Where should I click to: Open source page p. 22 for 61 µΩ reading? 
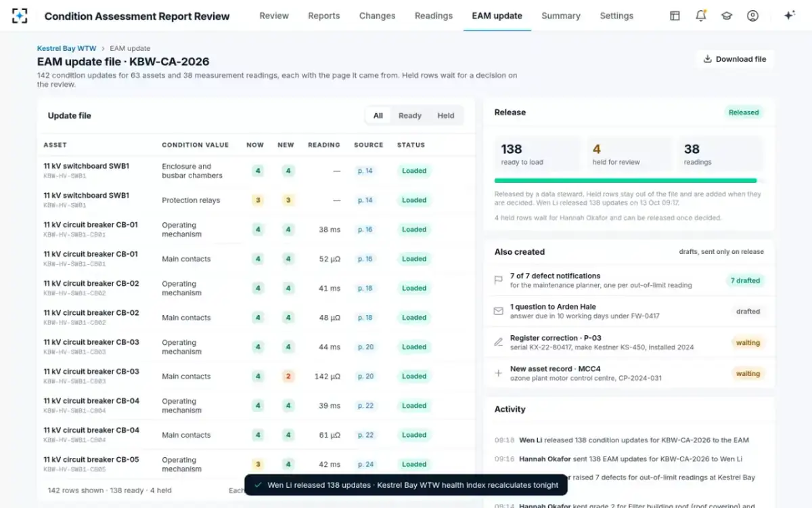pos(365,436)
